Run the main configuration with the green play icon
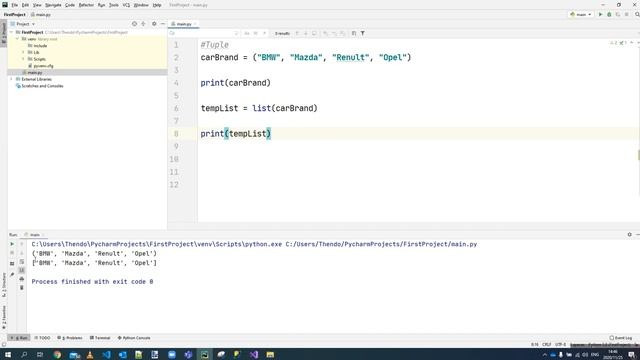Screen dimensions: 640x360 tap(600, 14)
